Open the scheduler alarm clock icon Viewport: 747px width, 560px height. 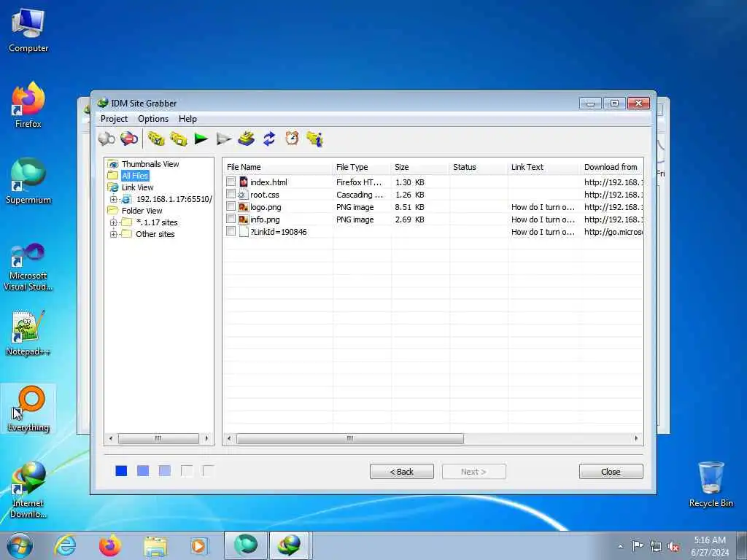tap(292, 139)
